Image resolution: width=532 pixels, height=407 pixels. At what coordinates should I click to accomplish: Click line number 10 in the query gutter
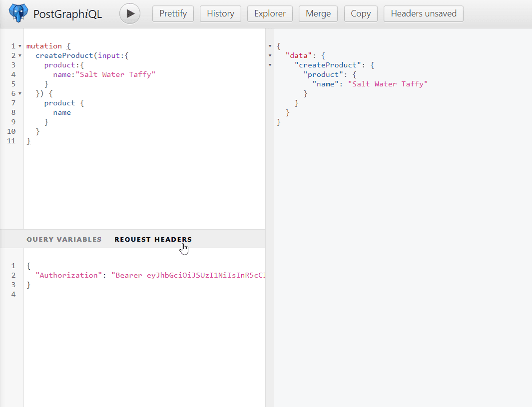coord(11,132)
